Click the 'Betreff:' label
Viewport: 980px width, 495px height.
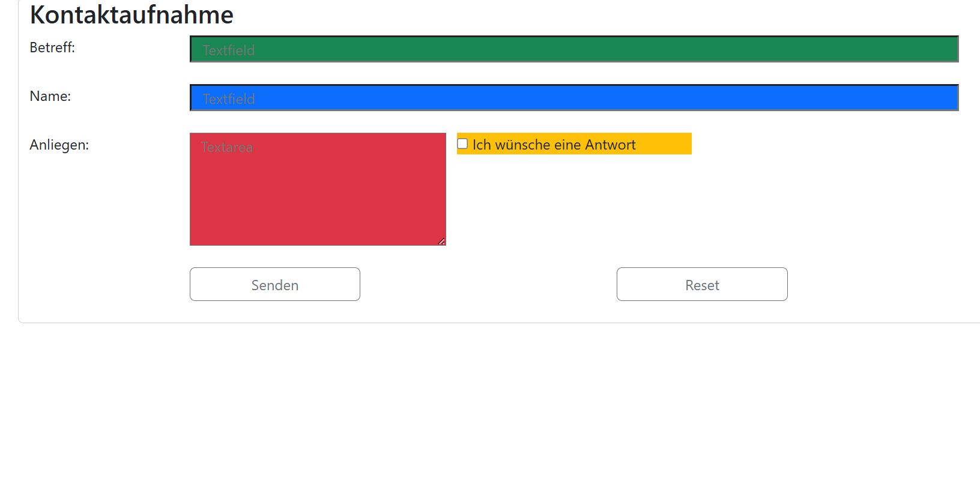(52, 47)
